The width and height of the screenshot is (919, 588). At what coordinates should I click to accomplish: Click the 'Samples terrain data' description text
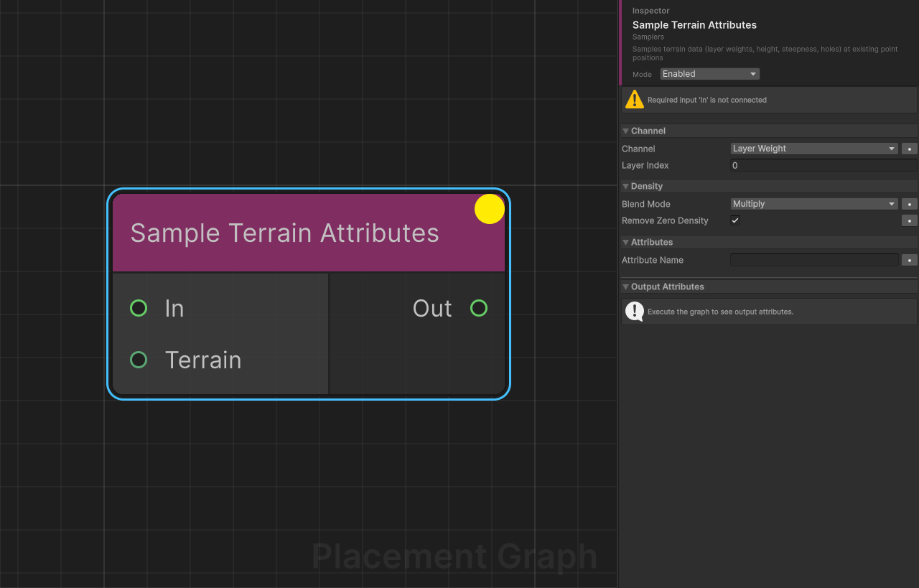pos(765,53)
